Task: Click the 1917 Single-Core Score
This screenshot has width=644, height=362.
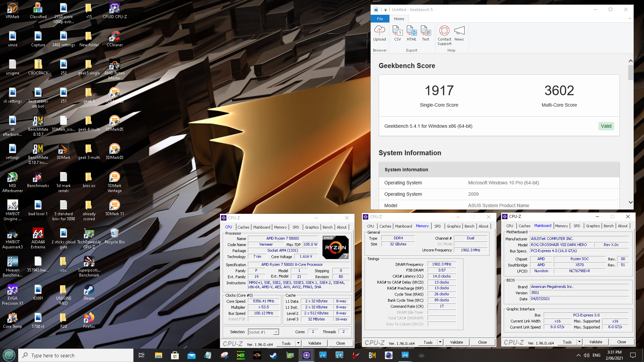Action: [x=439, y=90]
